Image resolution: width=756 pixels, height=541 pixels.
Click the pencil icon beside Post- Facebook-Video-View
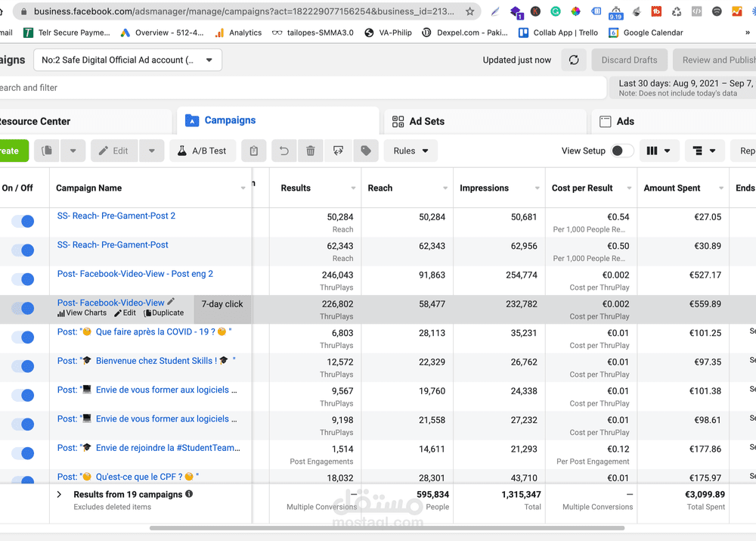coord(171,302)
